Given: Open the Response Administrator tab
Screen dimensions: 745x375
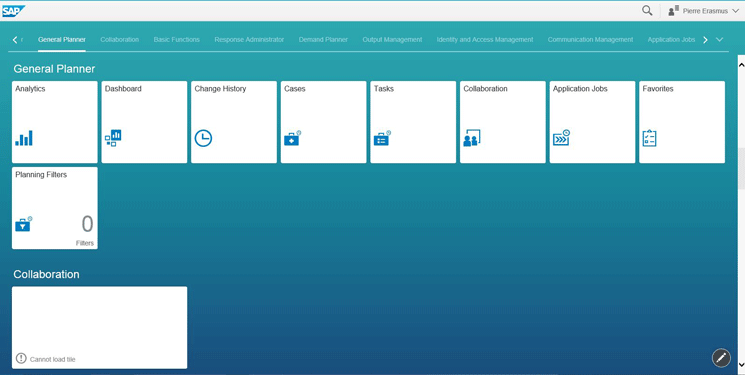Looking at the screenshot, I should pyautogui.click(x=249, y=39).
